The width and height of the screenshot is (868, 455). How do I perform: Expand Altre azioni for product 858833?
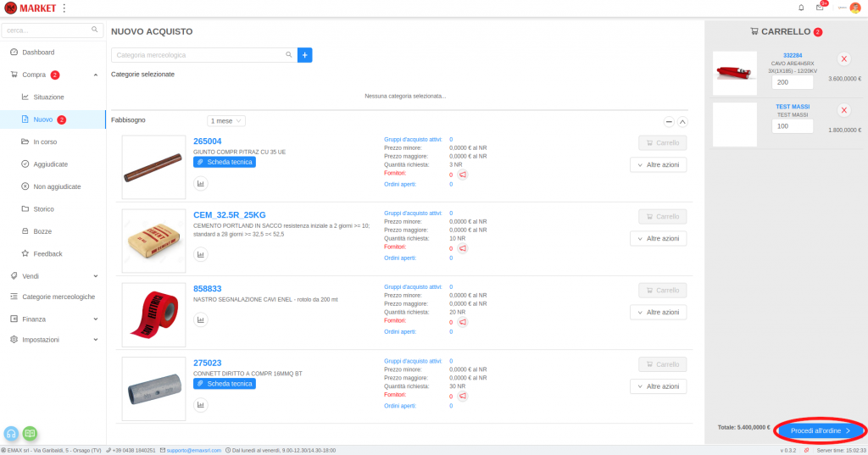pyautogui.click(x=658, y=313)
